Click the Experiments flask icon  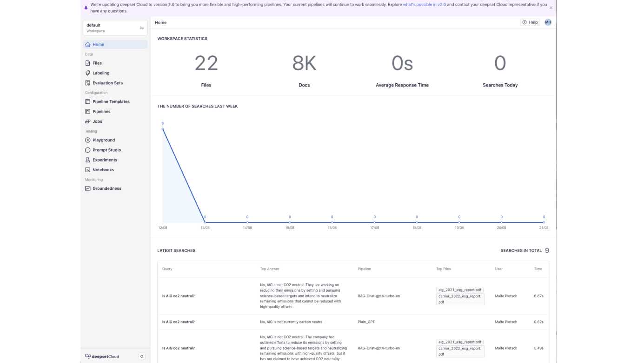point(88,160)
